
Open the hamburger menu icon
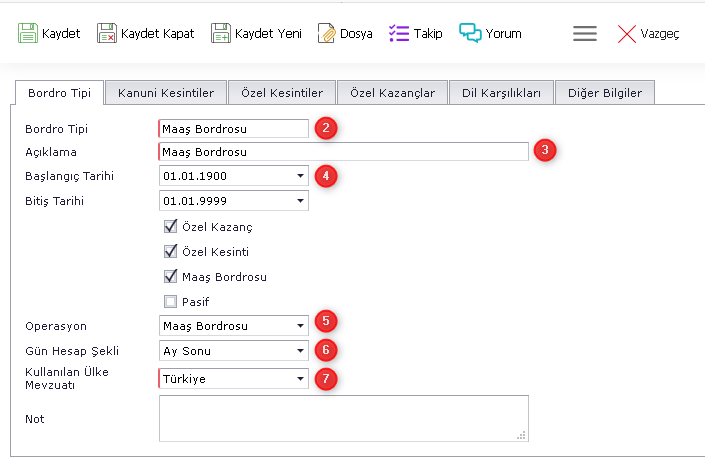click(x=585, y=33)
